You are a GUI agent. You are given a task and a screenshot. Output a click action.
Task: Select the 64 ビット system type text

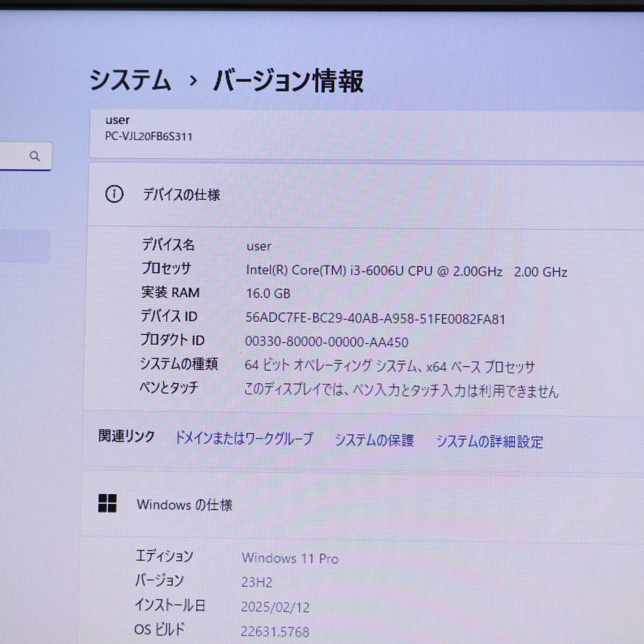point(390,366)
